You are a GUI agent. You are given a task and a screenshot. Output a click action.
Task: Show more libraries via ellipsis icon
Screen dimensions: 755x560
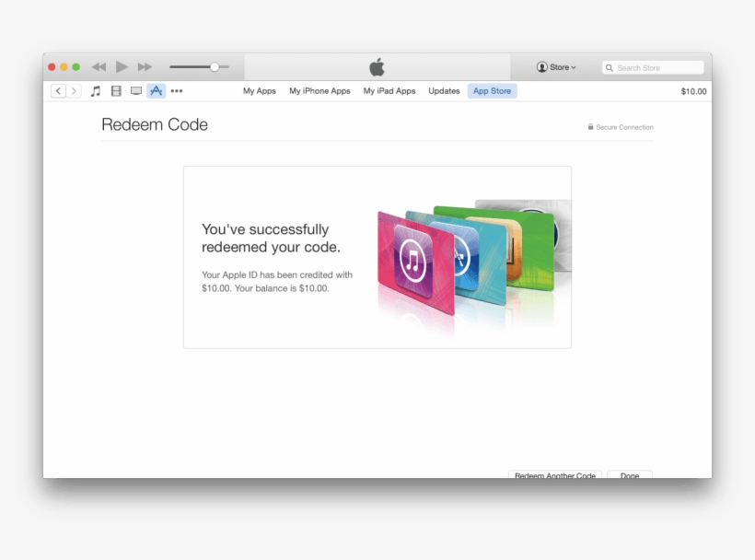click(x=177, y=91)
